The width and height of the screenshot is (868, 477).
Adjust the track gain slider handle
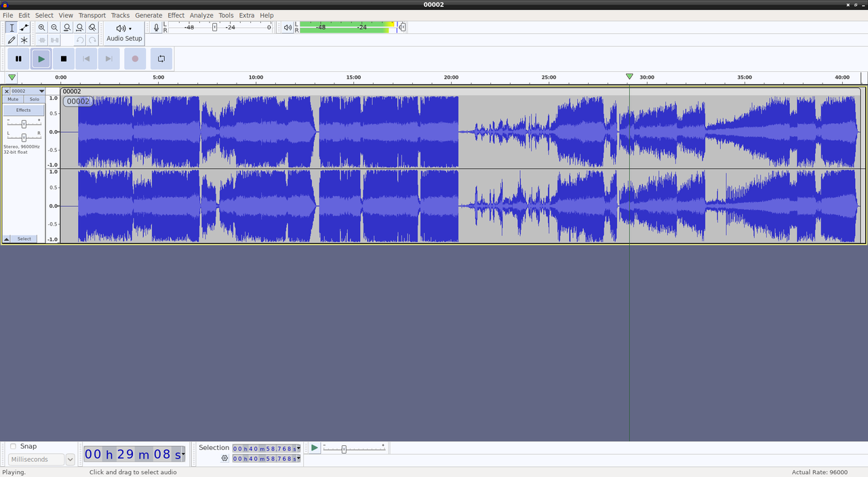click(x=24, y=124)
